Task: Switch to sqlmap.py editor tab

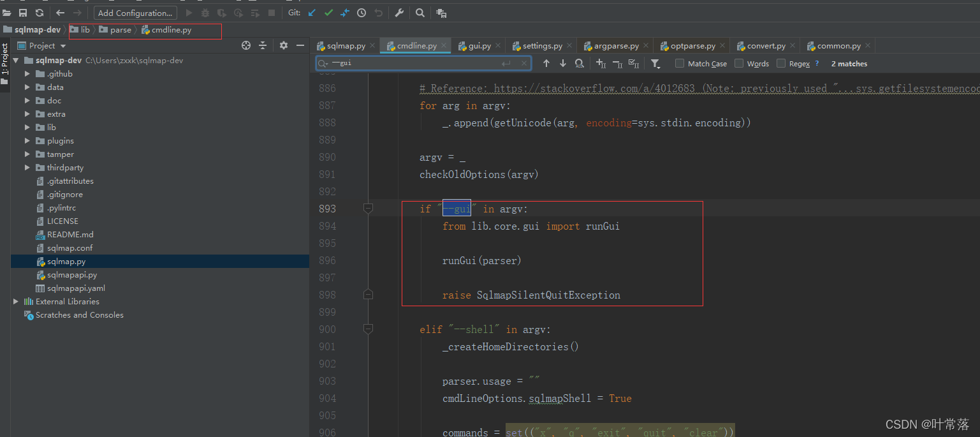Action: [x=347, y=46]
